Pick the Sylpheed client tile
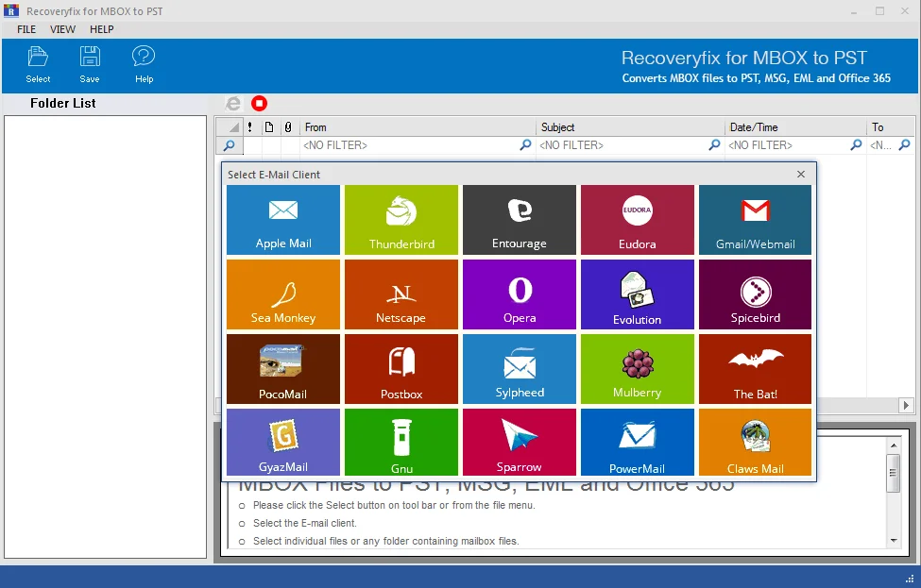921x588 pixels. [520, 369]
